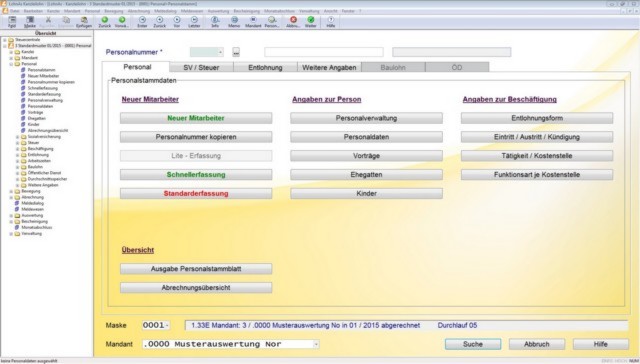Go to previous record with blue Zurück icon
The image size is (640, 364).
click(x=160, y=21)
